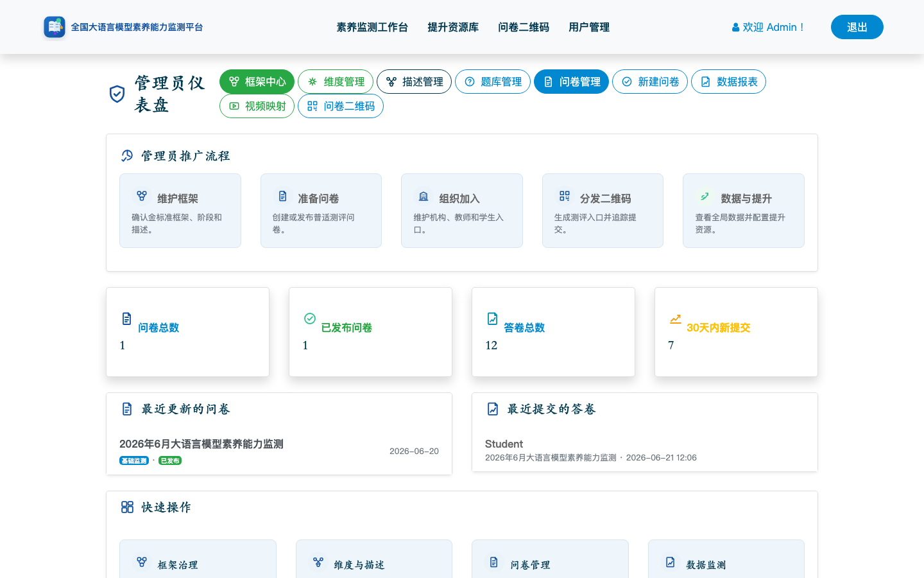Click the 答卷总数 value 12
The image size is (924, 578).
[x=492, y=346]
